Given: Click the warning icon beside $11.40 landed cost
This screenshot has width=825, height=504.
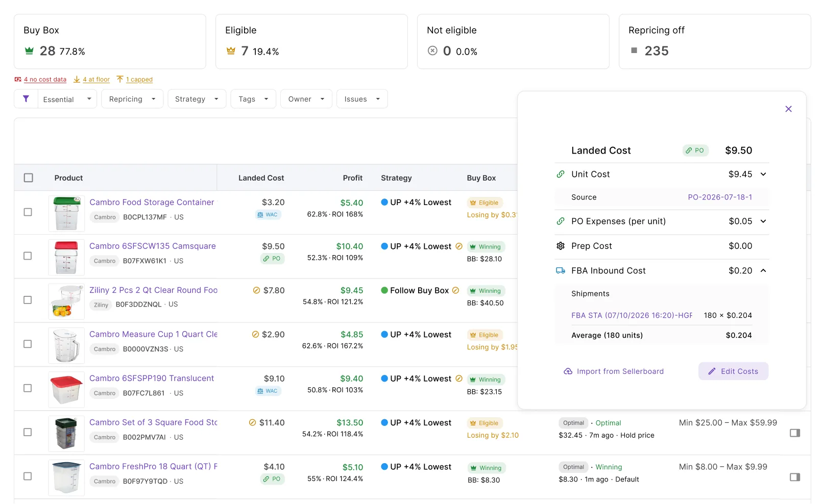Looking at the screenshot, I should point(252,423).
